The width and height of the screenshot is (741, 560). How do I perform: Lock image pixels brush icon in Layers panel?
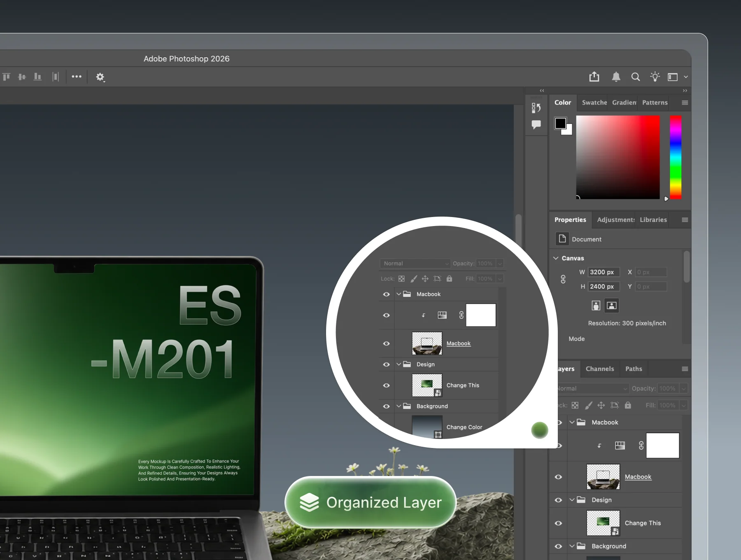click(x=589, y=405)
